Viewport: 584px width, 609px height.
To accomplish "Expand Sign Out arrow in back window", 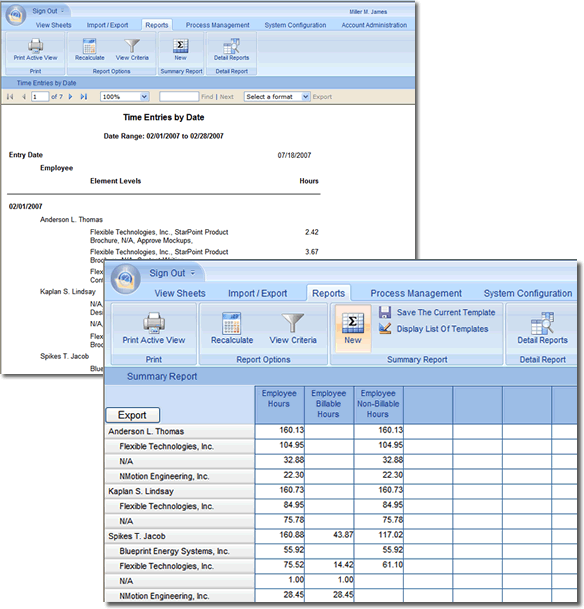I will point(63,11).
